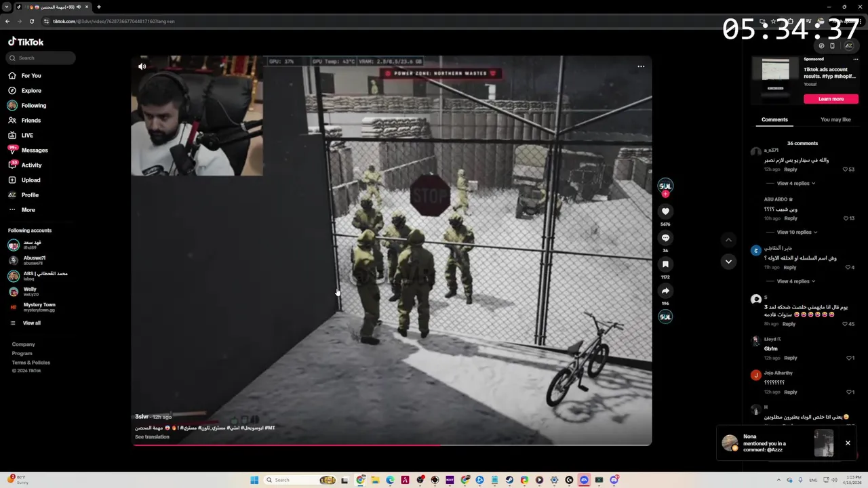Viewport: 868px width, 488px height.
Task: Open a new browser tab with plus
Action: 99,7
